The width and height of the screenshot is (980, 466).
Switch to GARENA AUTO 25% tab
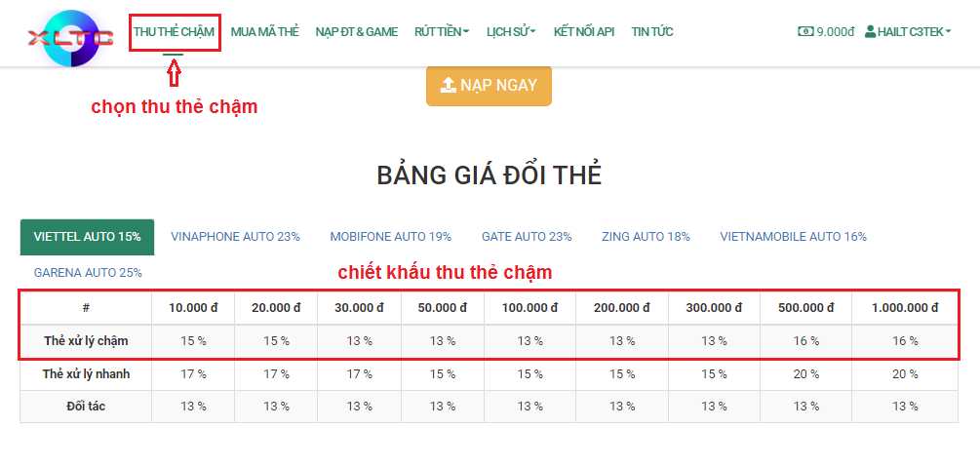point(88,273)
